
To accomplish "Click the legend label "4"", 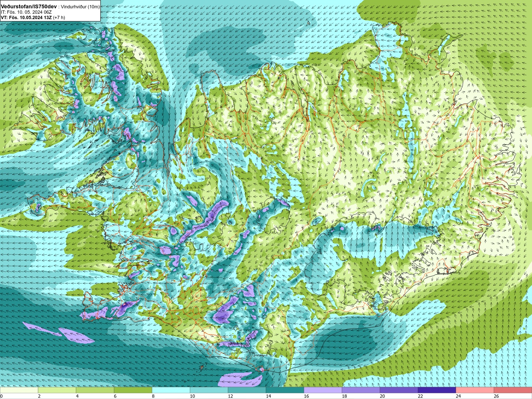I will pos(77,396).
